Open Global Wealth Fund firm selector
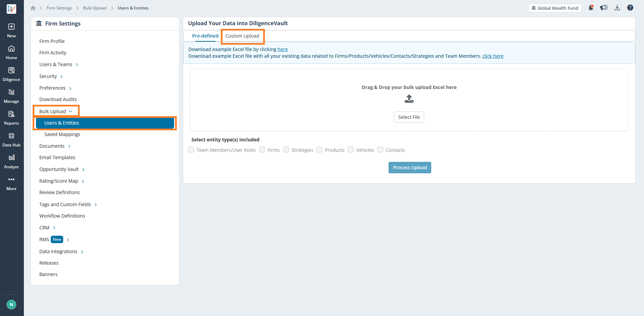Viewport: 644px width, 316px height. pyautogui.click(x=555, y=8)
